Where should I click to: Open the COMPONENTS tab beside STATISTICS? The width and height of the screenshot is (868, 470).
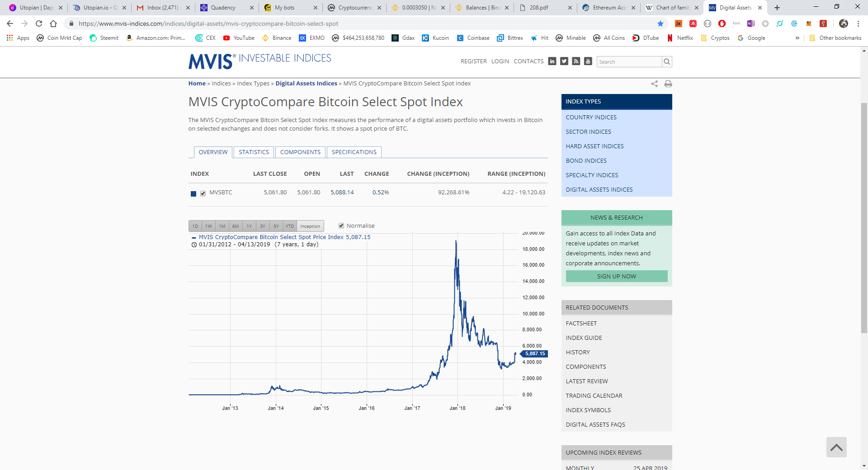point(300,152)
